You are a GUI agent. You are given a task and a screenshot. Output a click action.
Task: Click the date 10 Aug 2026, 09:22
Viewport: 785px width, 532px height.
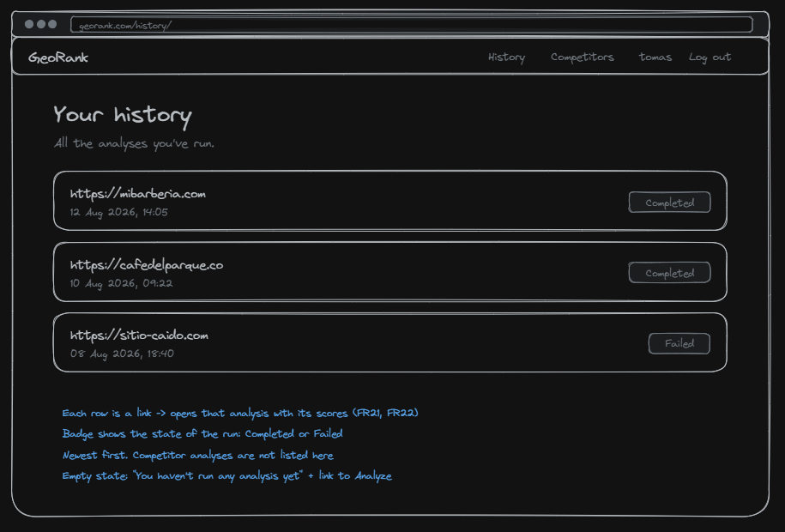pyautogui.click(x=121, y=283)
